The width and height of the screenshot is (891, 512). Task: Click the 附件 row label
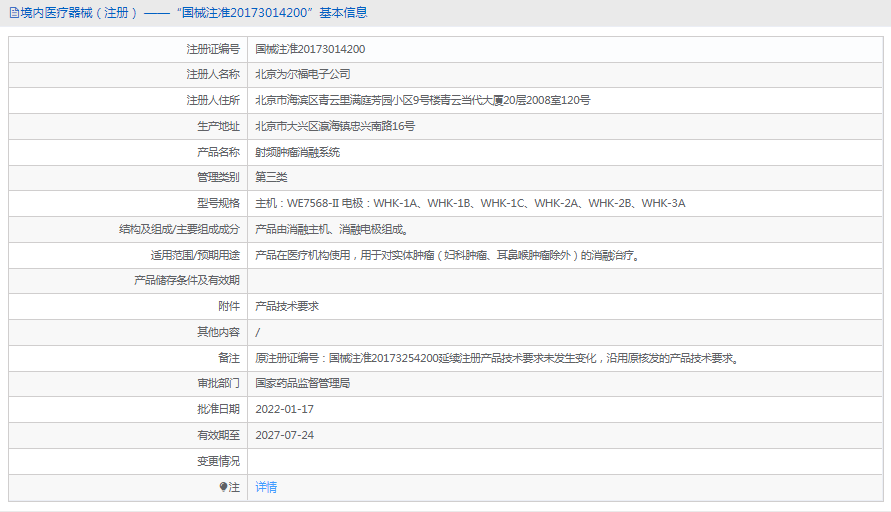click(229, 306)
